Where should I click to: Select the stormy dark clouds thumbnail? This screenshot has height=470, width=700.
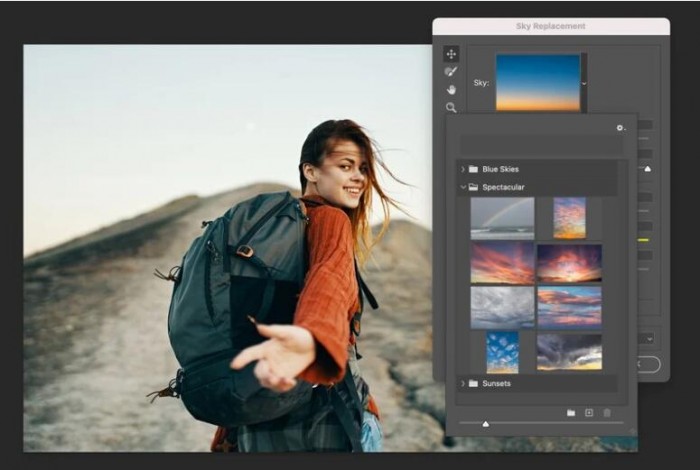570,352
